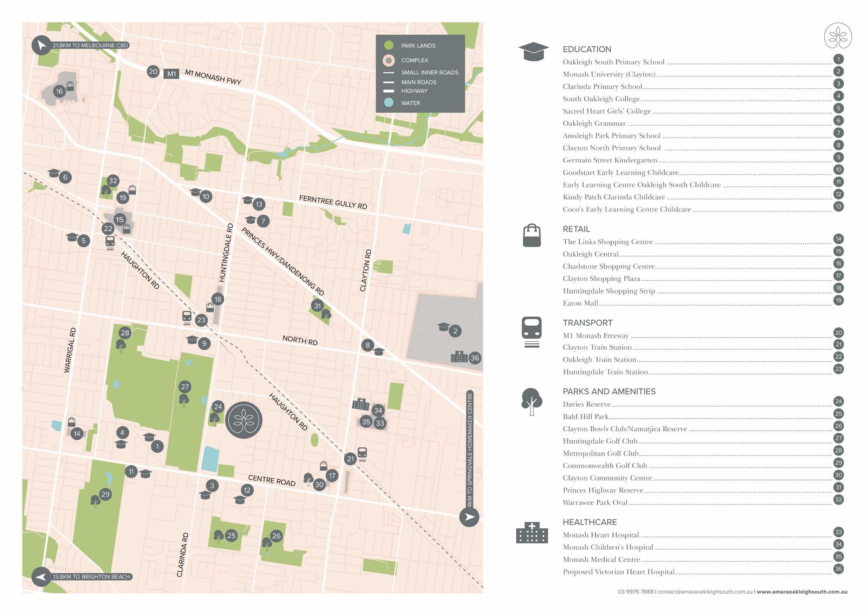
Task: Click map marker 36 beside hospital icon
Action: (x=475, y=358)
